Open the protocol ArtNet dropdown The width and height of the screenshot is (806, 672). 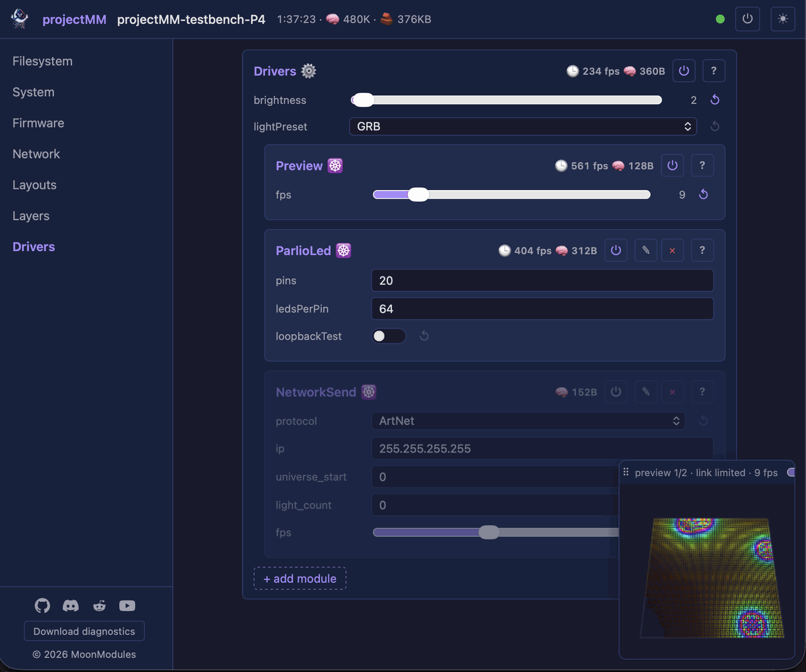[x=529, y=421]
